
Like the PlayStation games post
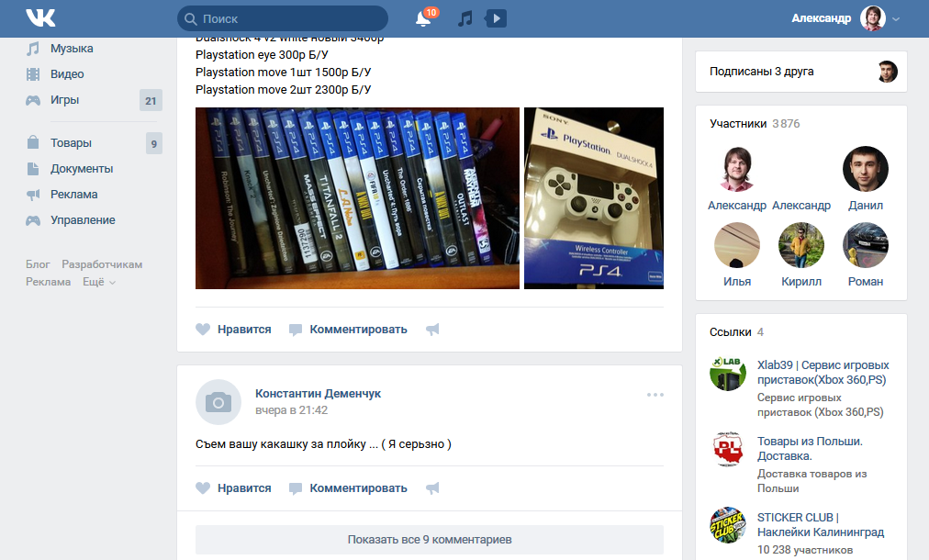click(234, 330)
